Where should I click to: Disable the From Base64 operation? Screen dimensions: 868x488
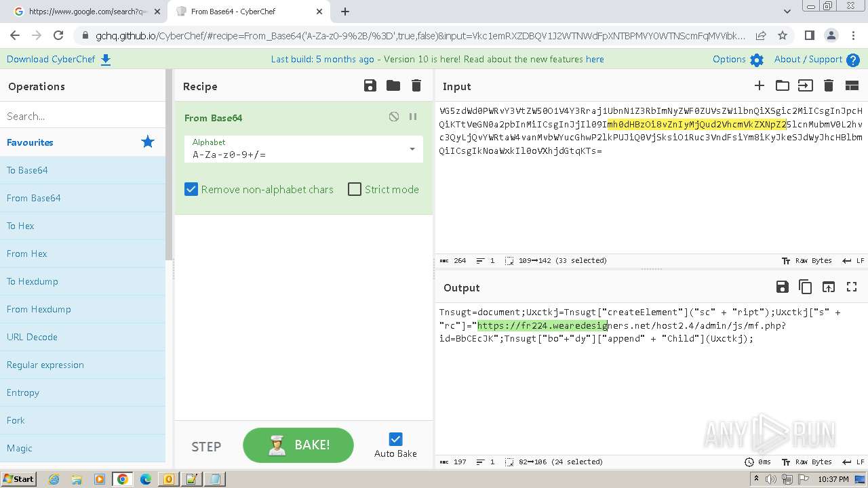pos(394,117)
